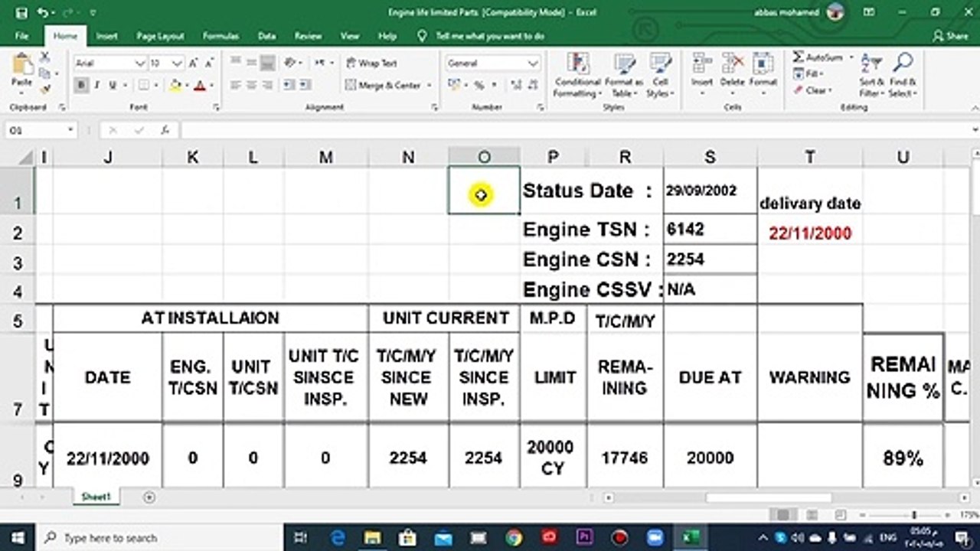980x551 pixels.
Task: Align text to cell middle
Action: coord(251,64)
